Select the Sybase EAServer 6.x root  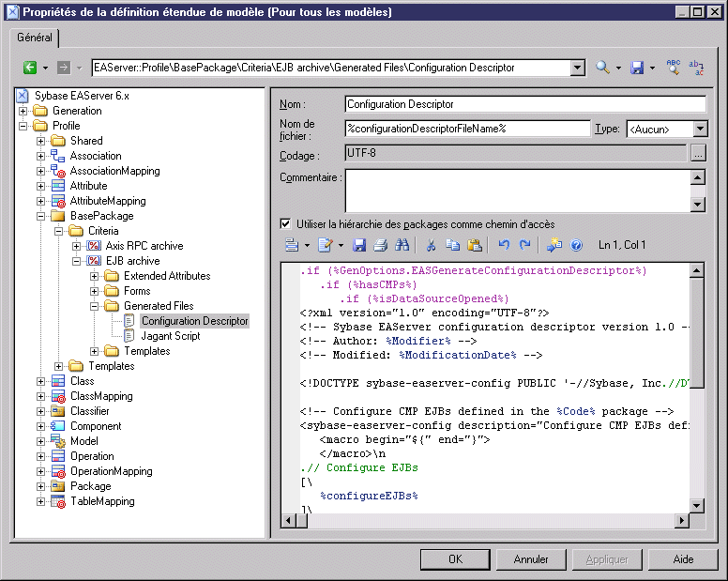coord(82,96)
